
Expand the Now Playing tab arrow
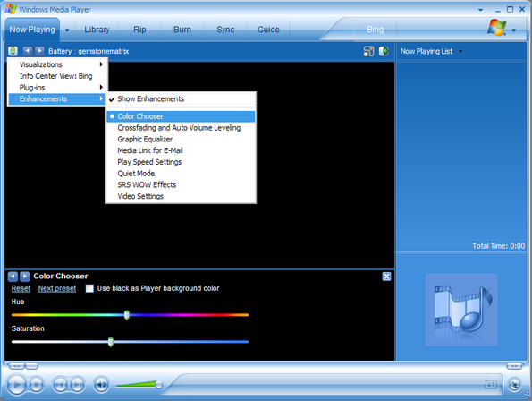click(x=67, y=30)
